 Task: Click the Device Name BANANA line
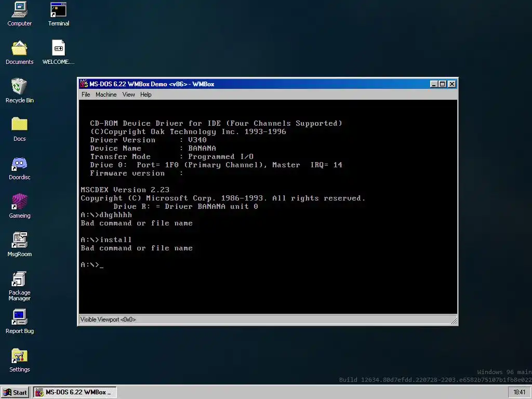click(153, 148)
